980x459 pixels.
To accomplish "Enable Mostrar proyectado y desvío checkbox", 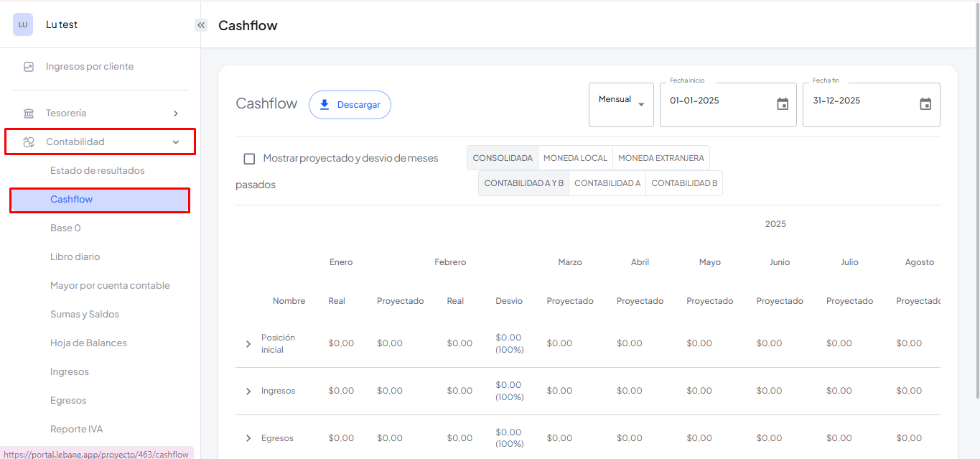I will click(249, 159).
